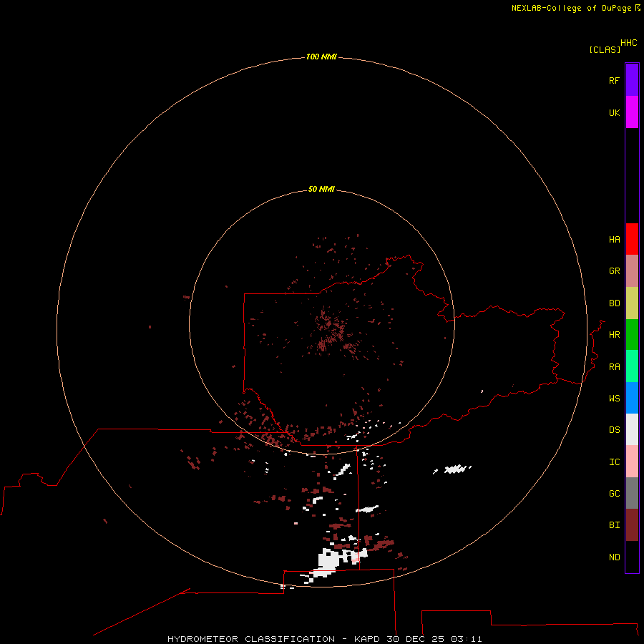
Task: Click the 100 NMI range ring label
Action: (321, 57)
